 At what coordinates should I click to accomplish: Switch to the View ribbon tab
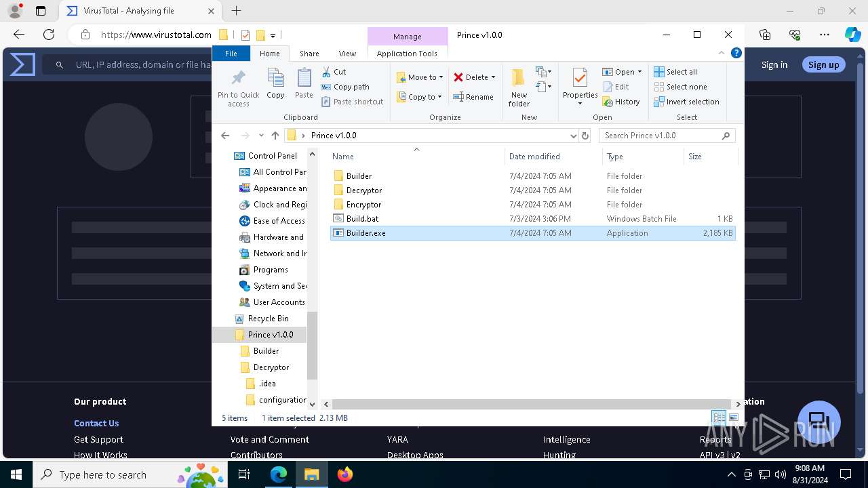(347, 54)
